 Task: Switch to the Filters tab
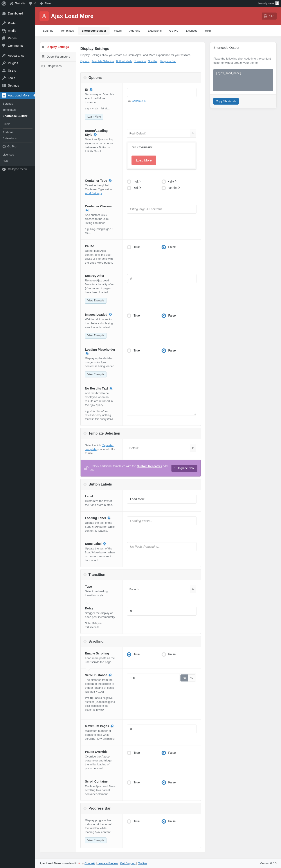click(x=118, y=31)
